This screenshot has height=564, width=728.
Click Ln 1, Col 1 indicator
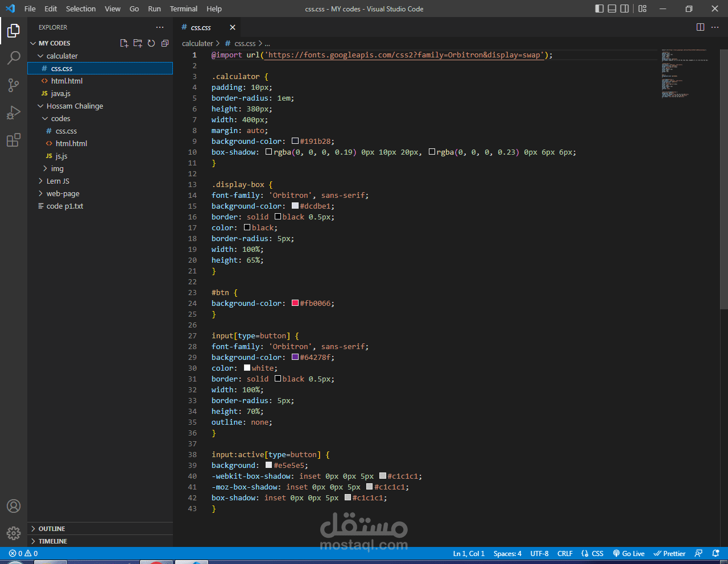[x=469, y=553]
